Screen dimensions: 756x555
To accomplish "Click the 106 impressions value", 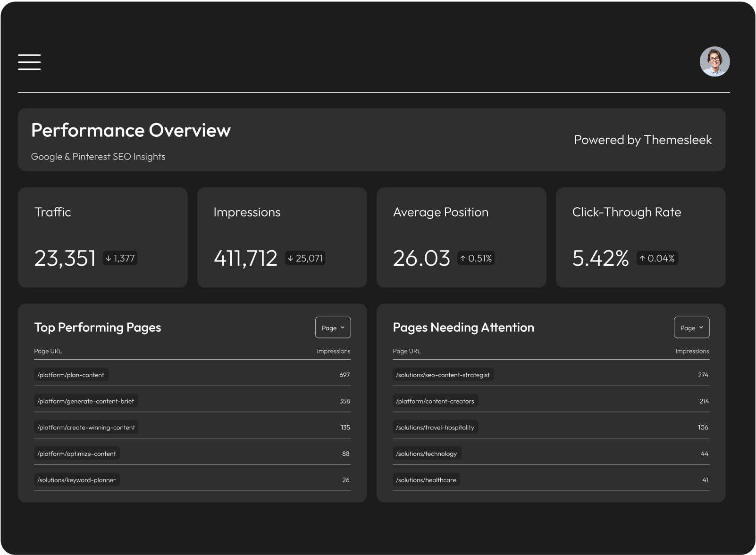I will 703,428.
